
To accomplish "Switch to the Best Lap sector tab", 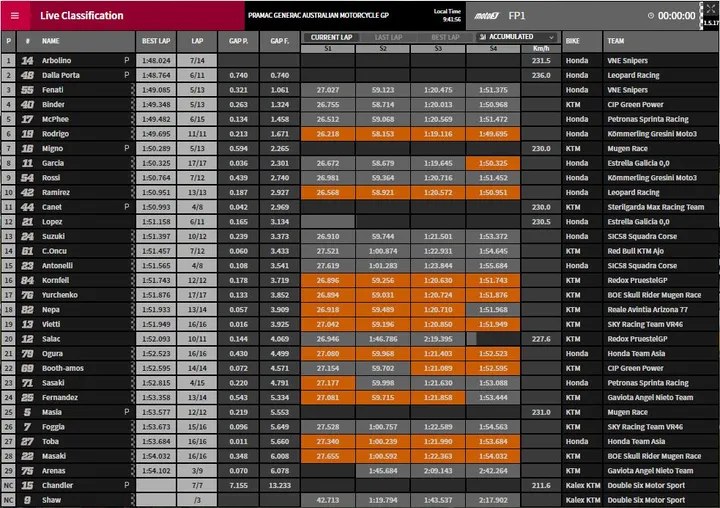I will pos(445,37).
